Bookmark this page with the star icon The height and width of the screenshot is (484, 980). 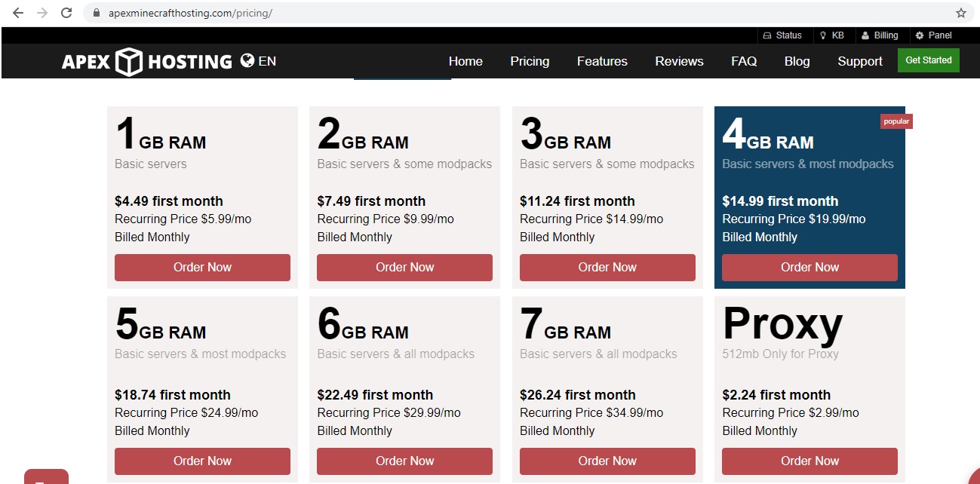pyautogui.click(x=960, y=13)
